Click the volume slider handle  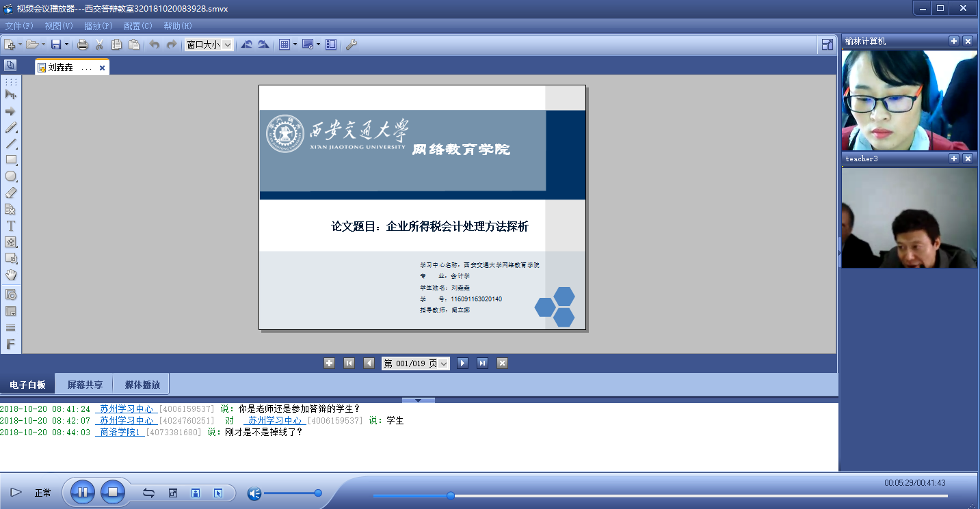pyautogui.click(x=318, y=493)
